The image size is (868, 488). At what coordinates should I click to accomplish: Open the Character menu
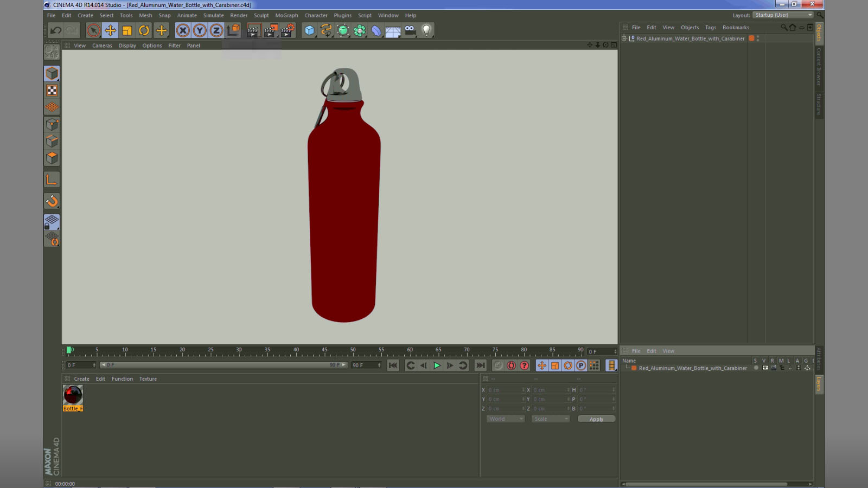(316, 15)
